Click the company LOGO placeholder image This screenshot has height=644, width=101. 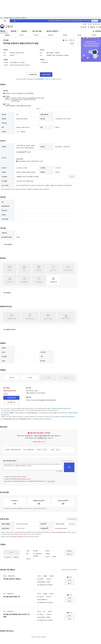pos(11,552)
